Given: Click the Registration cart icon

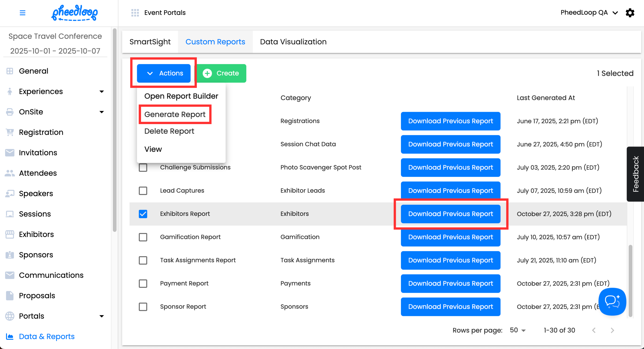Looking at the screenshot, I should tap(10, 132).
